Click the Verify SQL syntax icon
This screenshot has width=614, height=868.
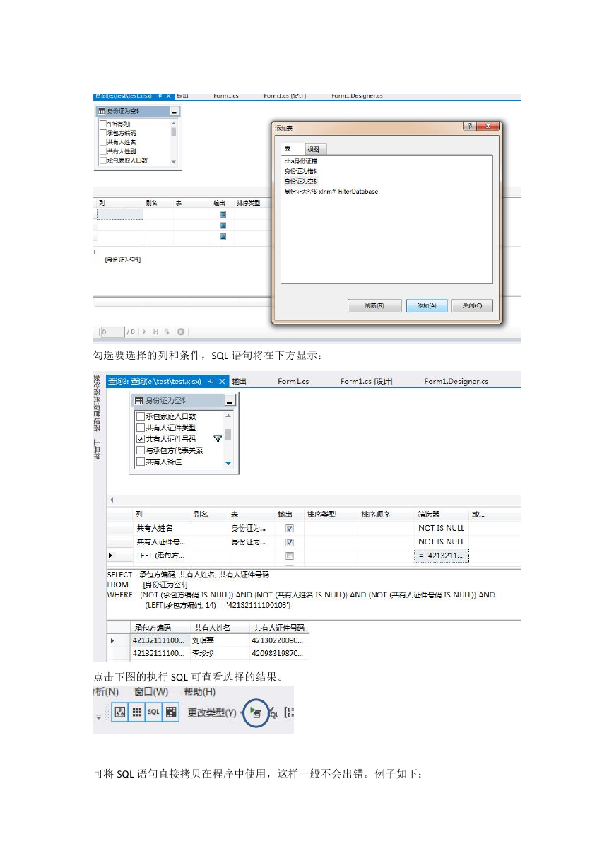coord(273,713)
